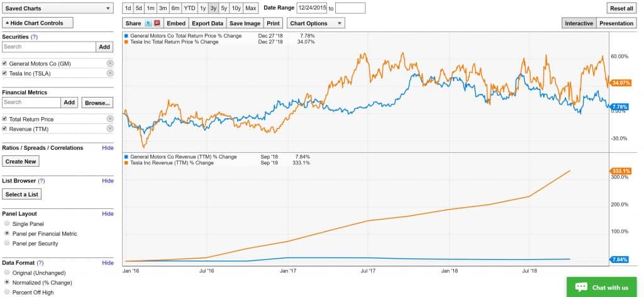
Task: Focus the Financial Metrics search field
Action: pyautogui.click(x=31, y=103)
